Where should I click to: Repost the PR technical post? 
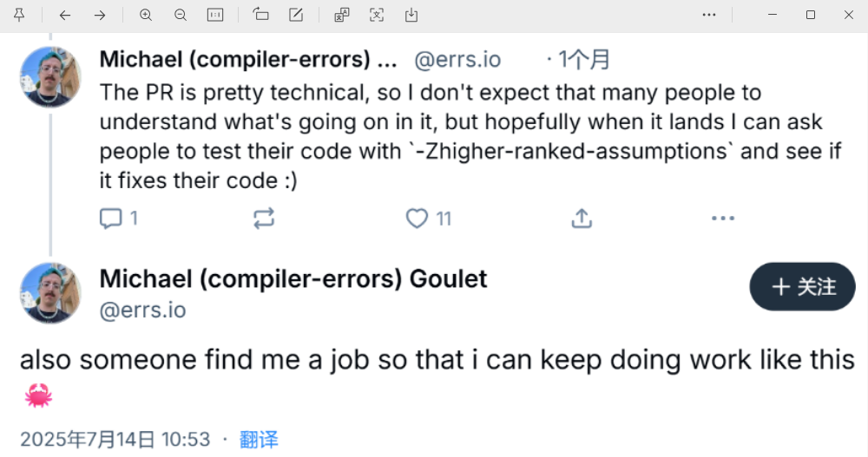264,219
